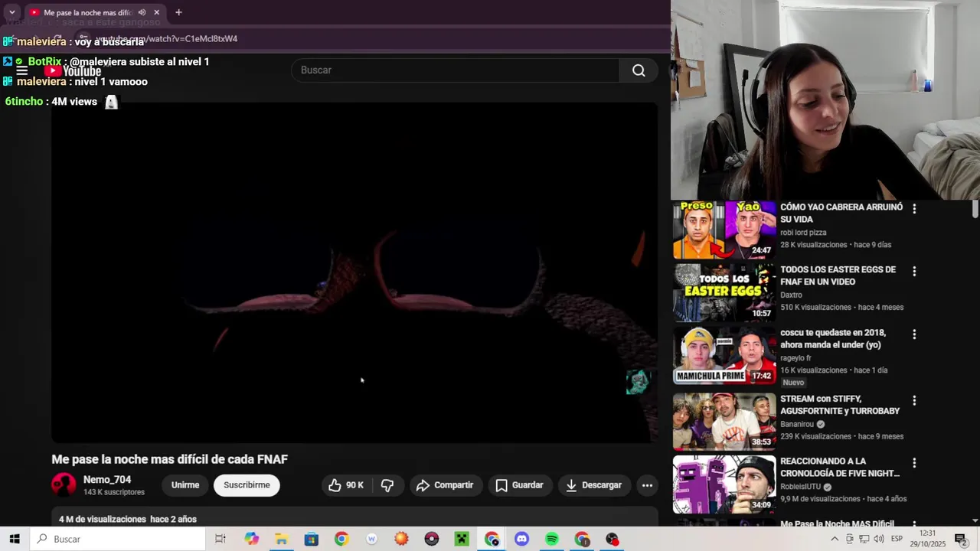Open the MAMICHULA PRIME video thumbnail

[x=724, y=356]
